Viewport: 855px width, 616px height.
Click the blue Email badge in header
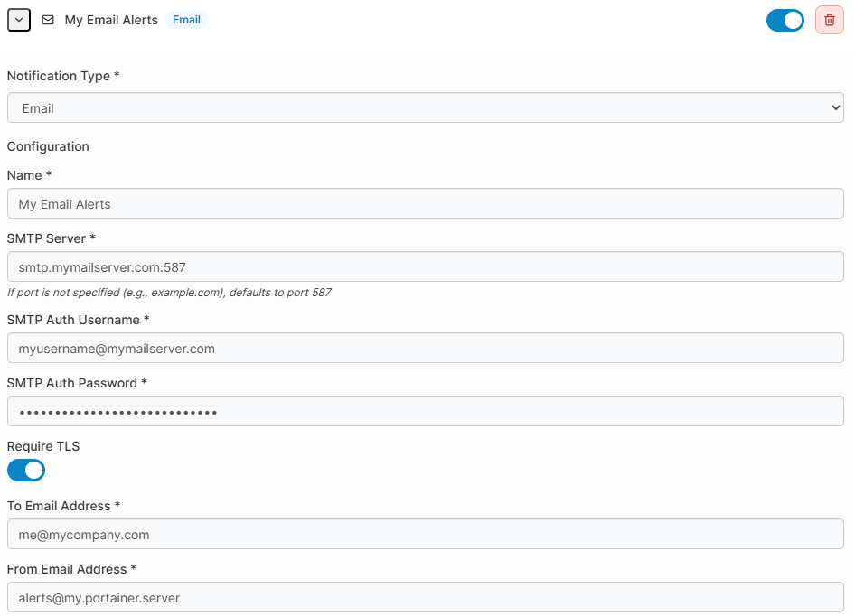click(x=186, y=20)
